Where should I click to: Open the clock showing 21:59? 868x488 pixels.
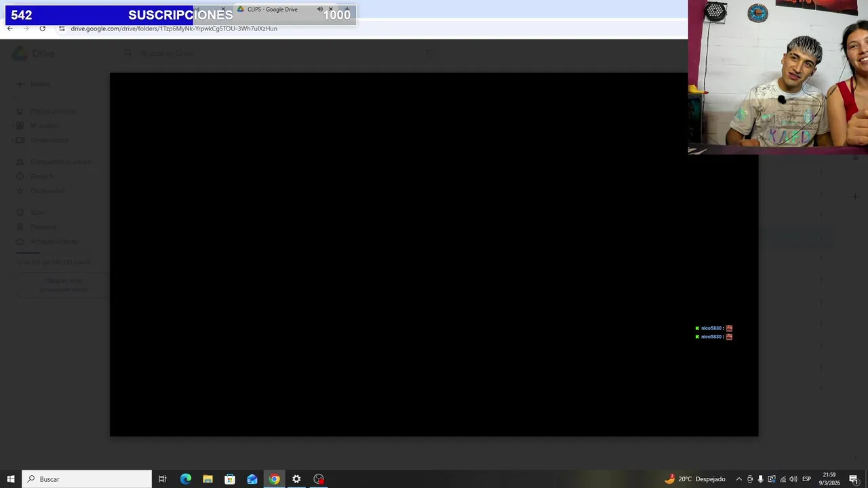tap(829, 479)
